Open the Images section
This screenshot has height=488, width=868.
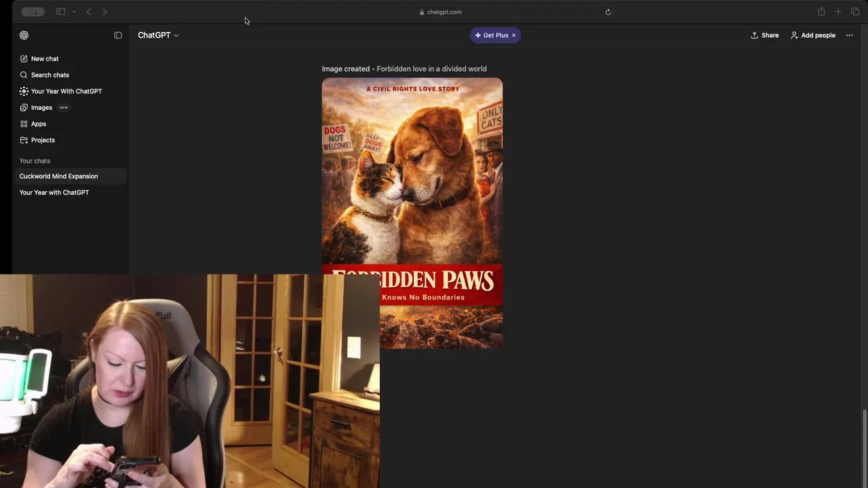pos(70,108)
